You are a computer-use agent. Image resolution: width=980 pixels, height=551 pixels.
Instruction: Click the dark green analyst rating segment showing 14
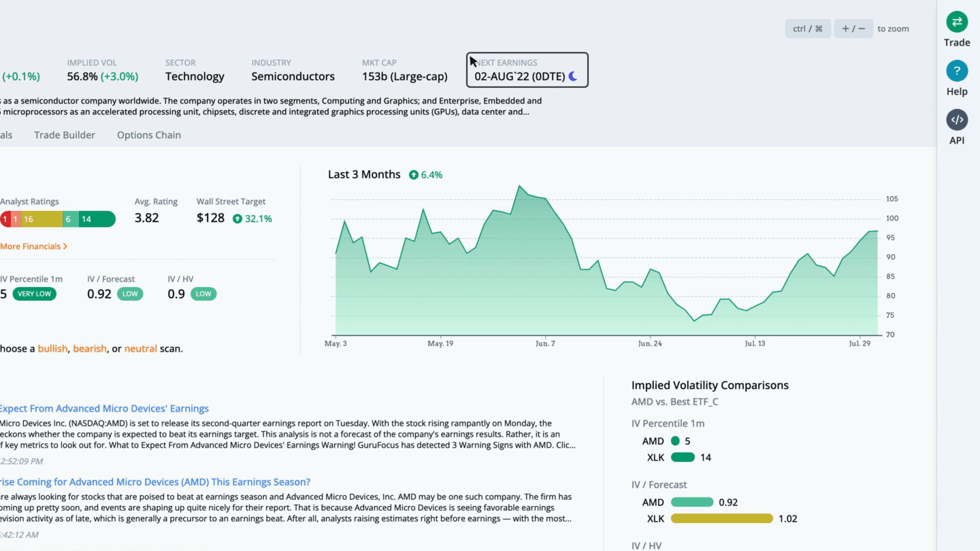tap(97, 219)
